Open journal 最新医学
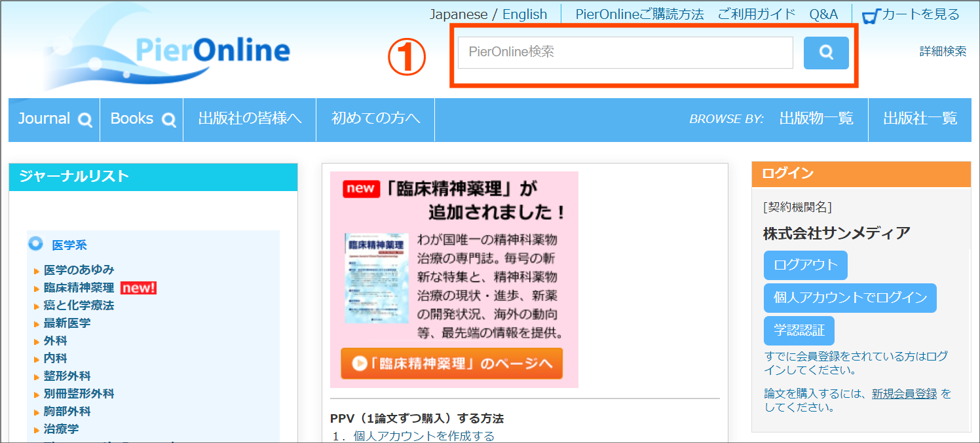The width and height of the screenshot is (980, 443). pos(67,323)
